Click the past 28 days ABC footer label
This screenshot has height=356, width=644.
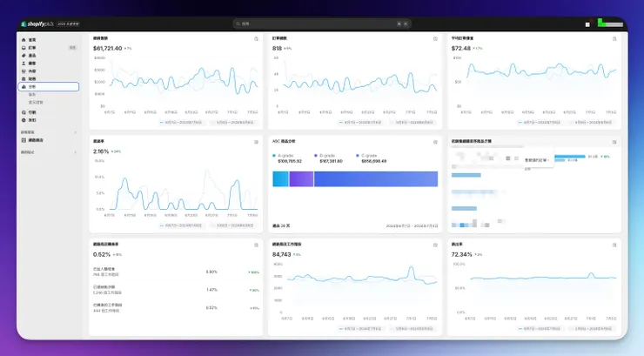click(281, 225)
